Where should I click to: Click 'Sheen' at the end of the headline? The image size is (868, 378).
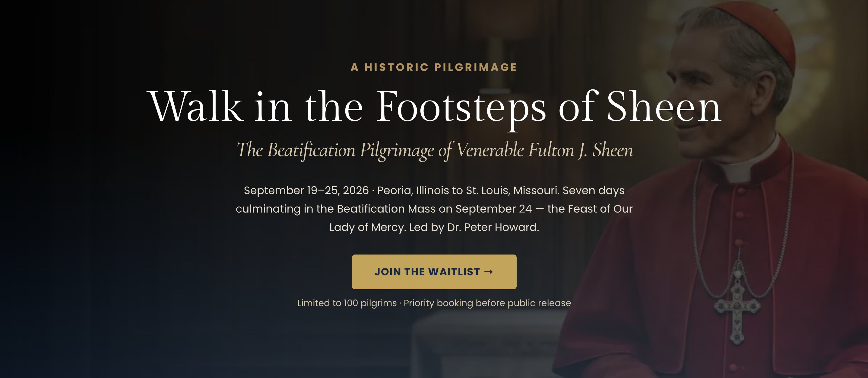663,107
